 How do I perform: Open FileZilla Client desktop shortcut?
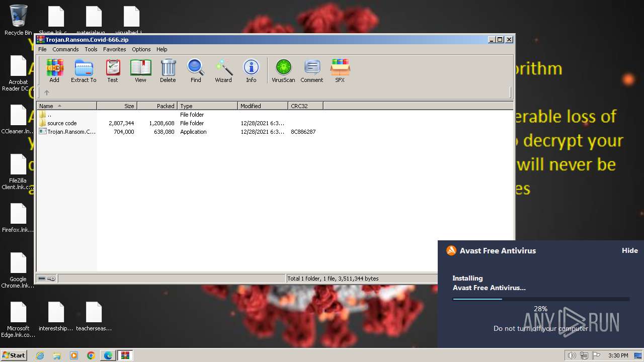(x=18, y=172)
